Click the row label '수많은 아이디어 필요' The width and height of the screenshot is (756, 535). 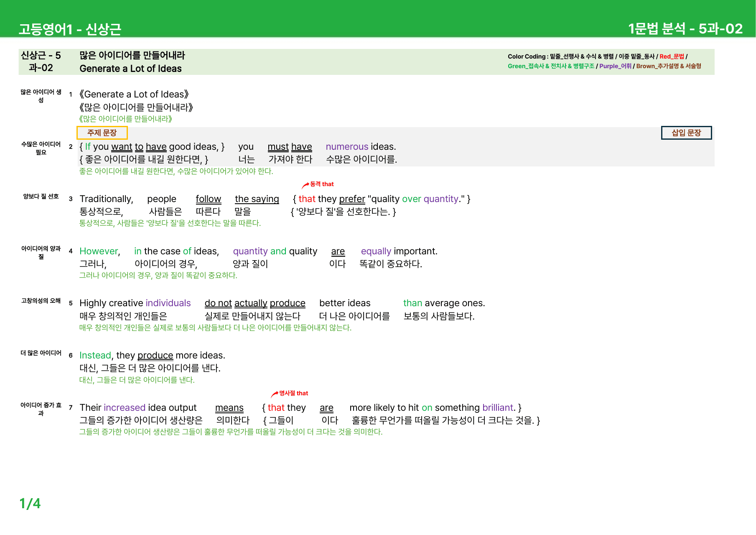pyautogui.click(x=41, y=148)
